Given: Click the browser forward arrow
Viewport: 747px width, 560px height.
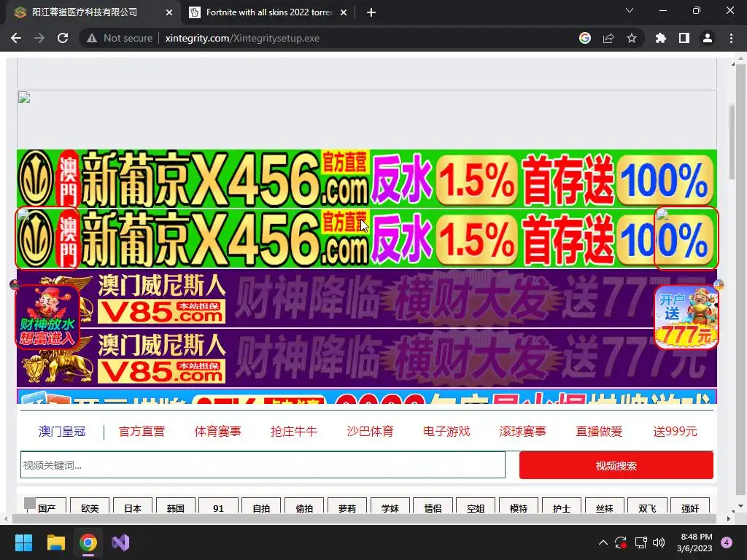Looking at the screenshot, I should 39,38.
